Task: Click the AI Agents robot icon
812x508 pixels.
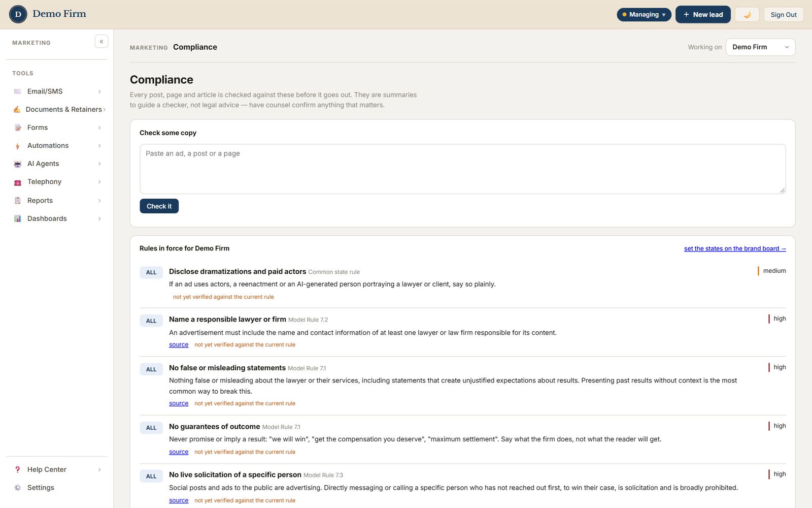Action: (18, 164)
